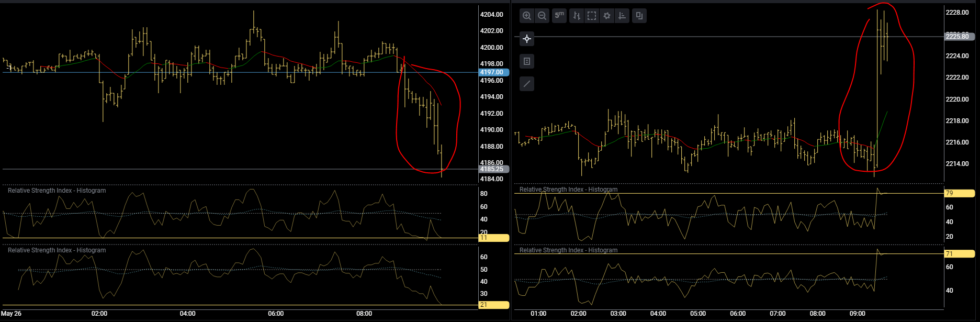Image resolution: width=980 pixels, height=322 pixels.
Task: Click the yellow RSI value 79 label
Action: coord(960,193)
